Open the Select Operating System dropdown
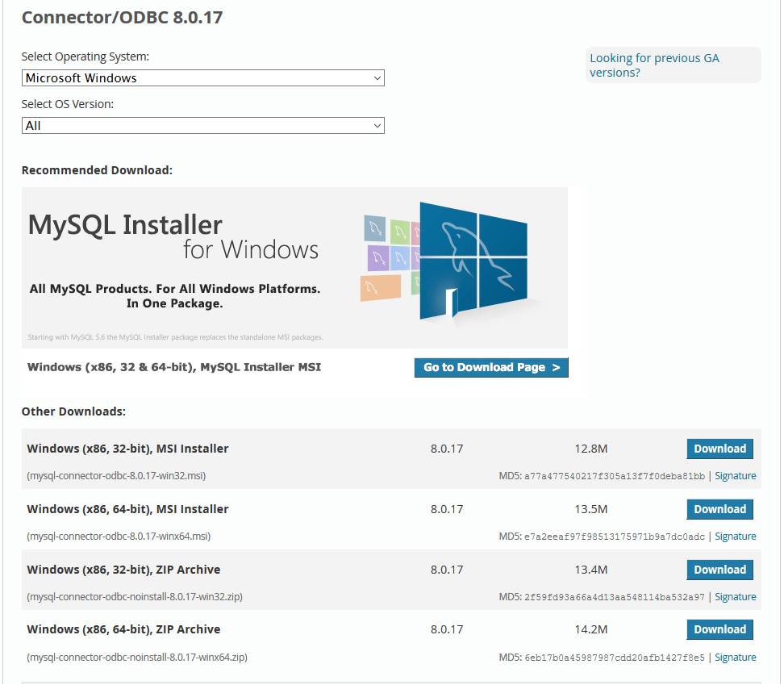784x685 pixels. 202,77
